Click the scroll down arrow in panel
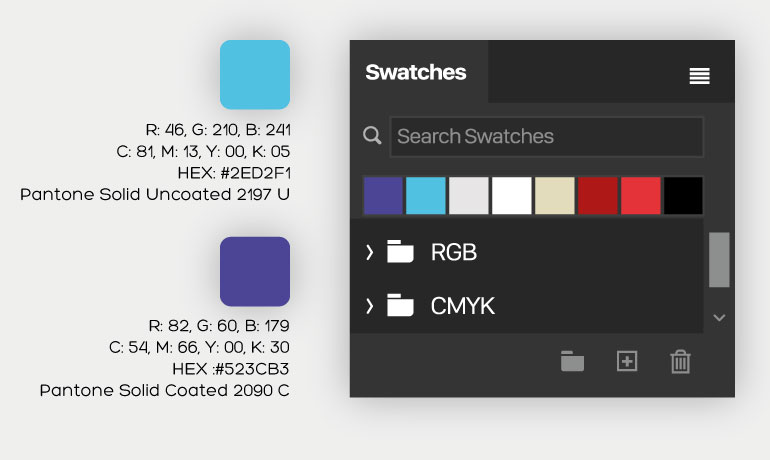 718,318
